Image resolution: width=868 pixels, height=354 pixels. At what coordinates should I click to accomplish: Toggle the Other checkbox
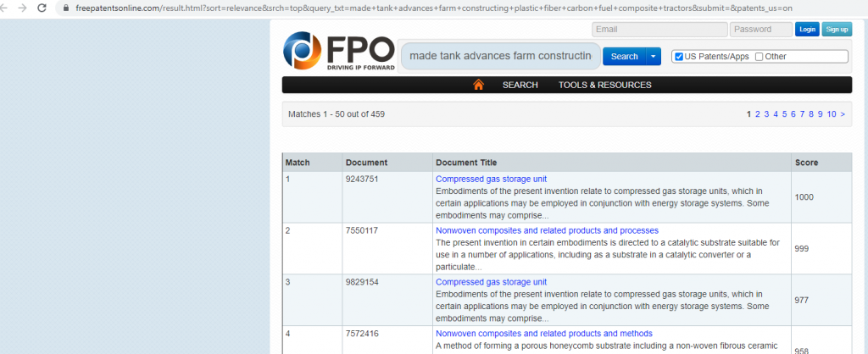coord(759,57)
